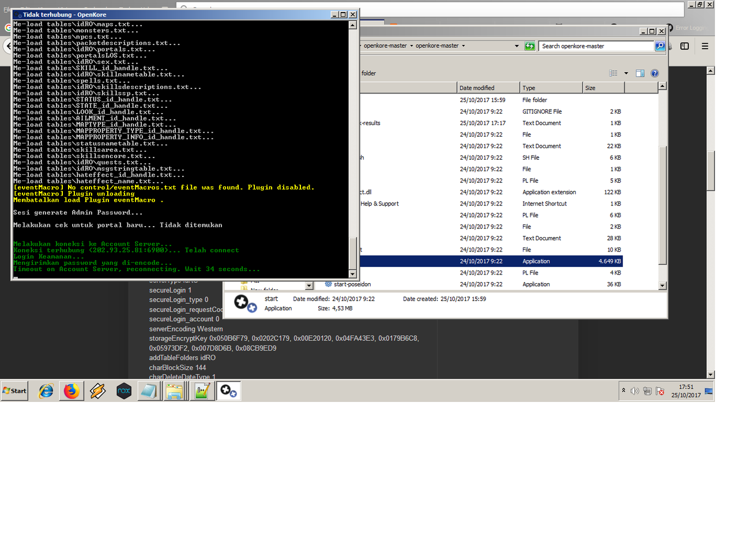The width and height of the screenshot is (738, 560).
Task: Click the Show desktop icon beside the clock
Action: click(x=709, y=391)
